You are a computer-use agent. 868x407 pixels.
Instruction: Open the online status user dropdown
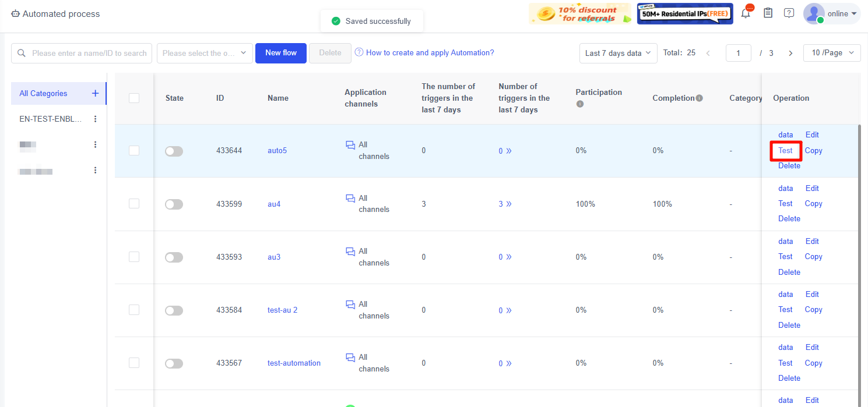832,14
